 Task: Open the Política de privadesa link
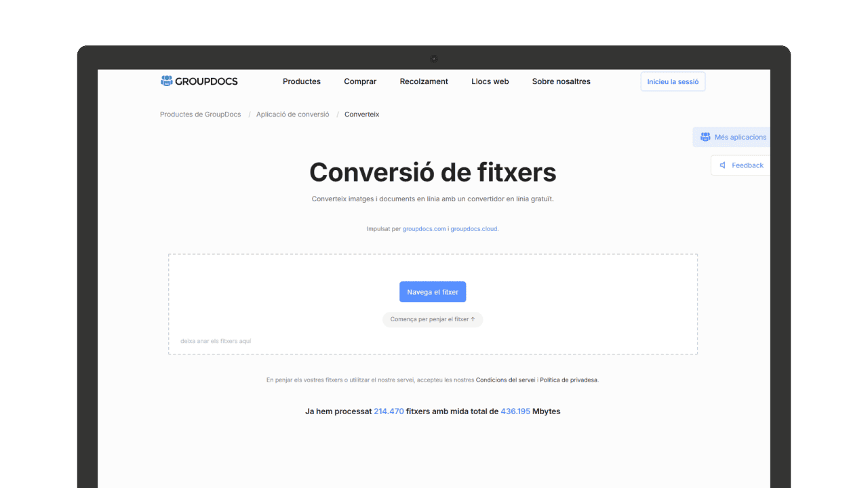pos(568,380)
